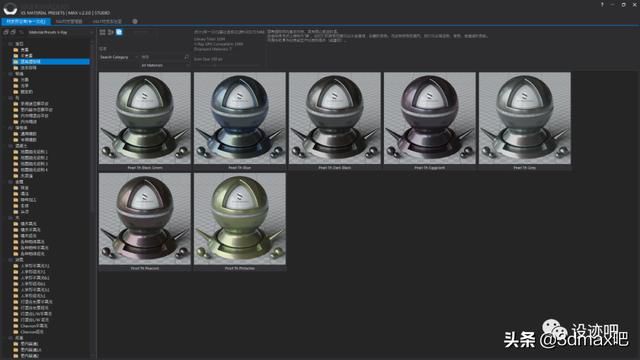Click the Pearl TA Pistachio caption text

pyautogui.click(x=240, y=269)
